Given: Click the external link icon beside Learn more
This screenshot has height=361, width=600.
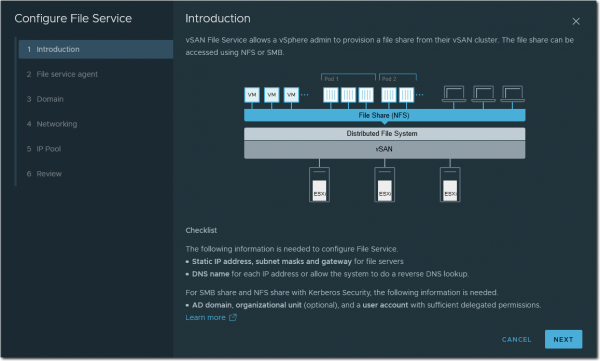Looking at the screenshot, I should pyautogui.click(x=233, y=317).
